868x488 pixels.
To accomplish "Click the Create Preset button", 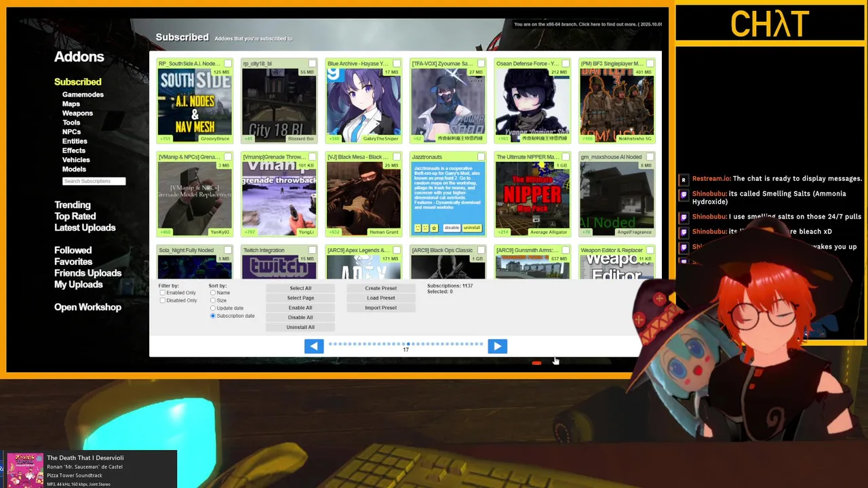I will [x=381, y=288].
